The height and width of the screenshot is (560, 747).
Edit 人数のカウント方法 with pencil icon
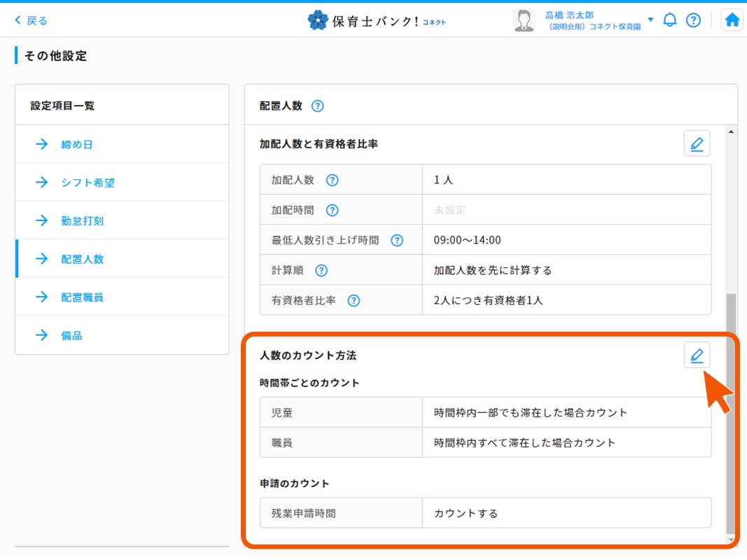pyautogui.click(x=697, y=356)
